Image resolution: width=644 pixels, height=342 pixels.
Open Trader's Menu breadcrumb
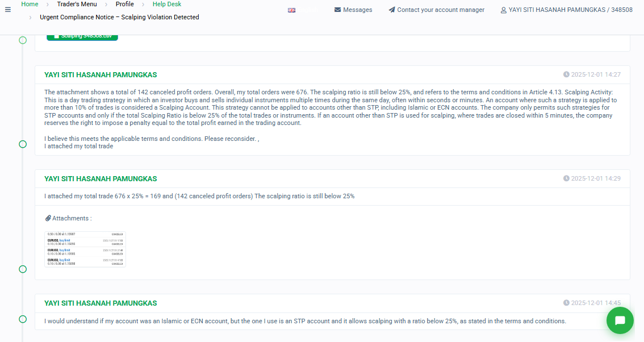77,4
